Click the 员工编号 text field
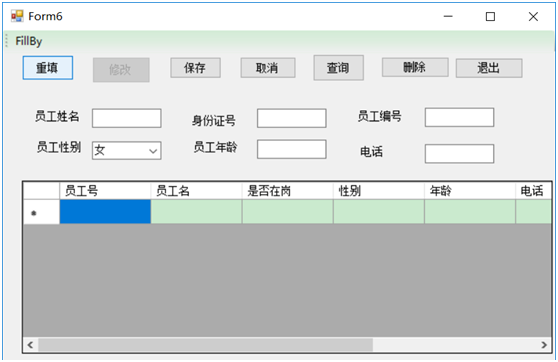558x362 pixels. coord(459,117)
